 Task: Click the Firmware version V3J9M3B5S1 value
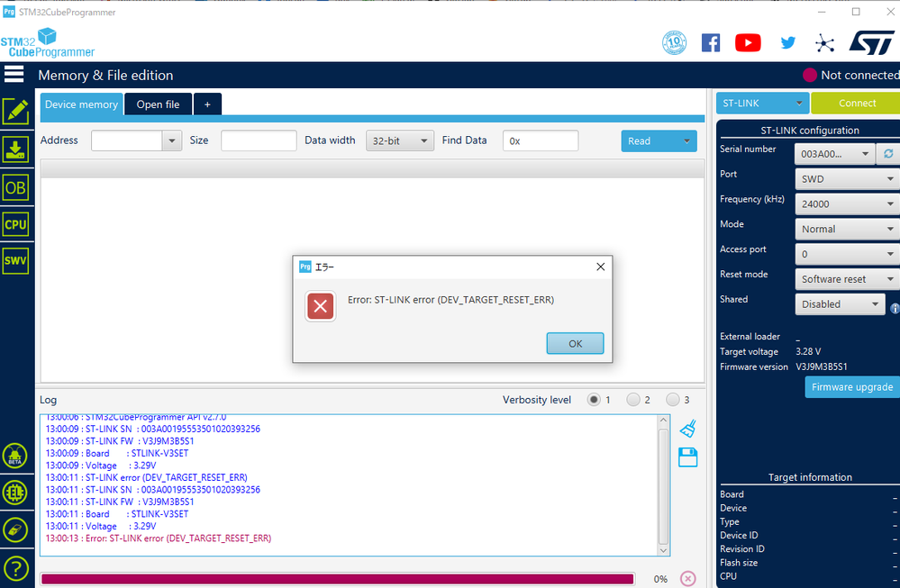[822, 366]
